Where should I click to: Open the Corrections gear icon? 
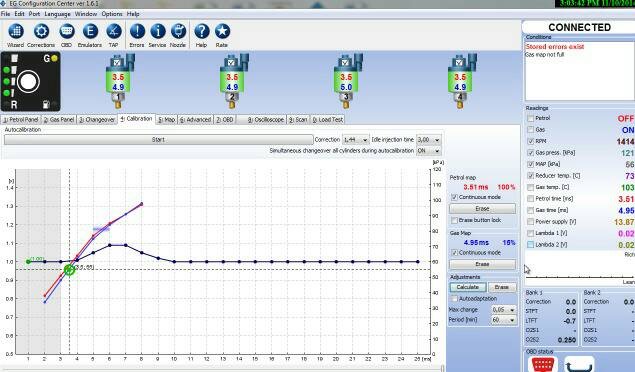[41, 31]
